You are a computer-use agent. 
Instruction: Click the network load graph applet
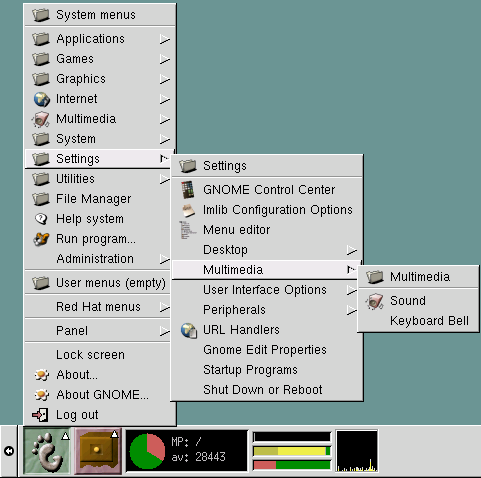[x=357, y=451]
